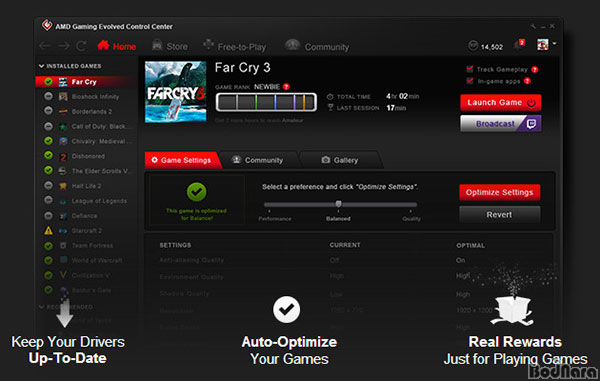Click the Track Gameplay help icon
Screen dimensions: 600x381
(535, 70)
